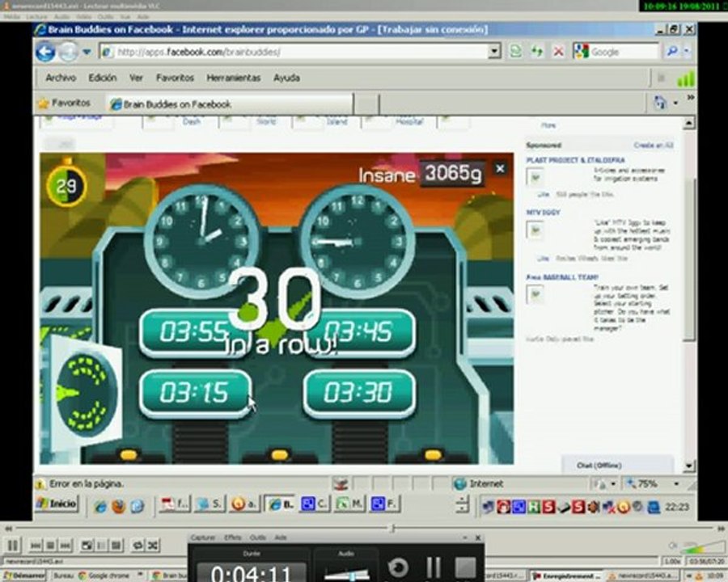Launch Firefox from quick launch

pyautogui.click(x=118, y=506)
